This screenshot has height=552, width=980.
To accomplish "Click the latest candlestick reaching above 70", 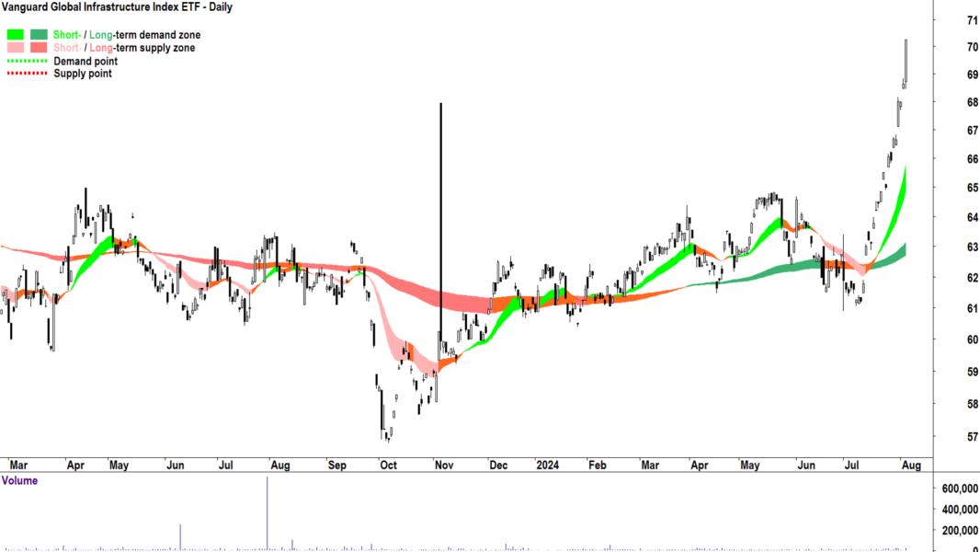I will (906, 63).
